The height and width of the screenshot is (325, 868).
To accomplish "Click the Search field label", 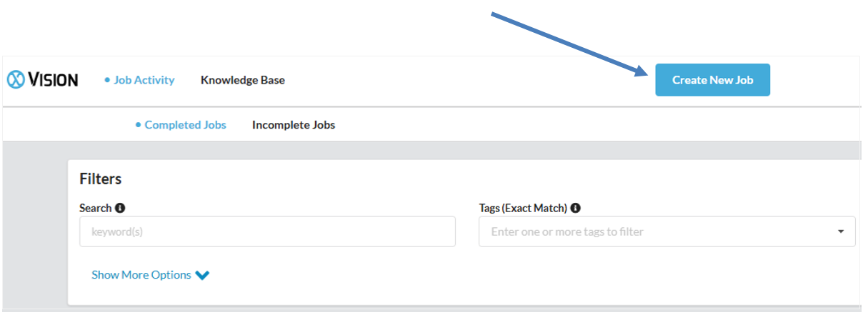I will coord(96,208).
